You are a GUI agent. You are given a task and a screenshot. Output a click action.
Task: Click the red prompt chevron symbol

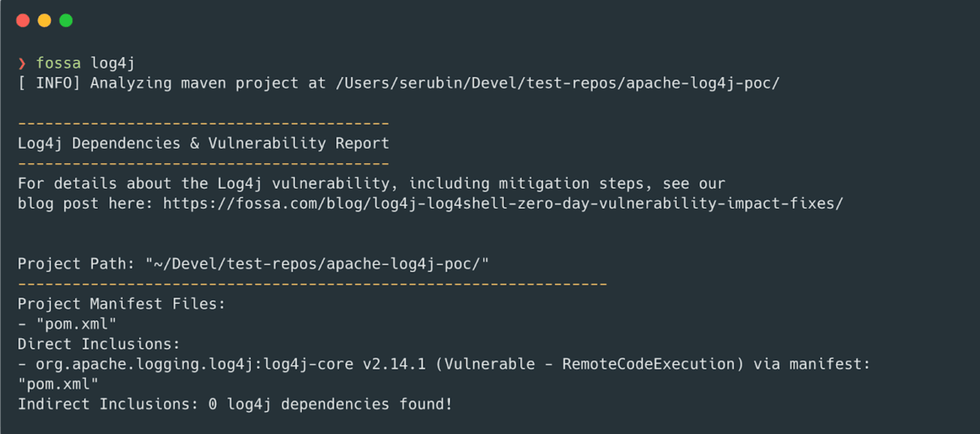click(x=21, y=63)
